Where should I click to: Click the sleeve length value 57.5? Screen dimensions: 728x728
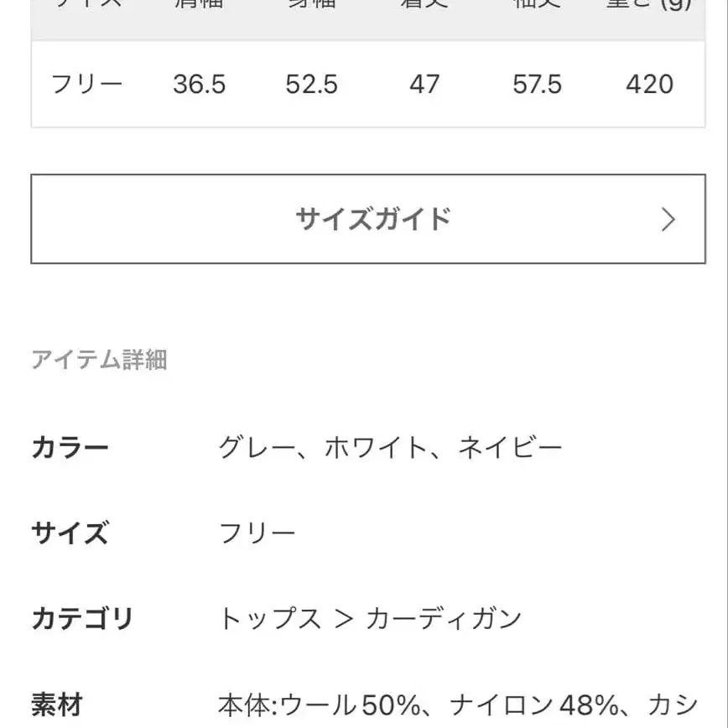(538, 84)
